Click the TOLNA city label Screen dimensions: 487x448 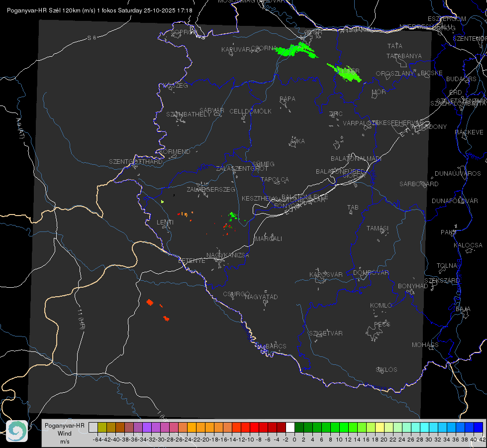447,266
